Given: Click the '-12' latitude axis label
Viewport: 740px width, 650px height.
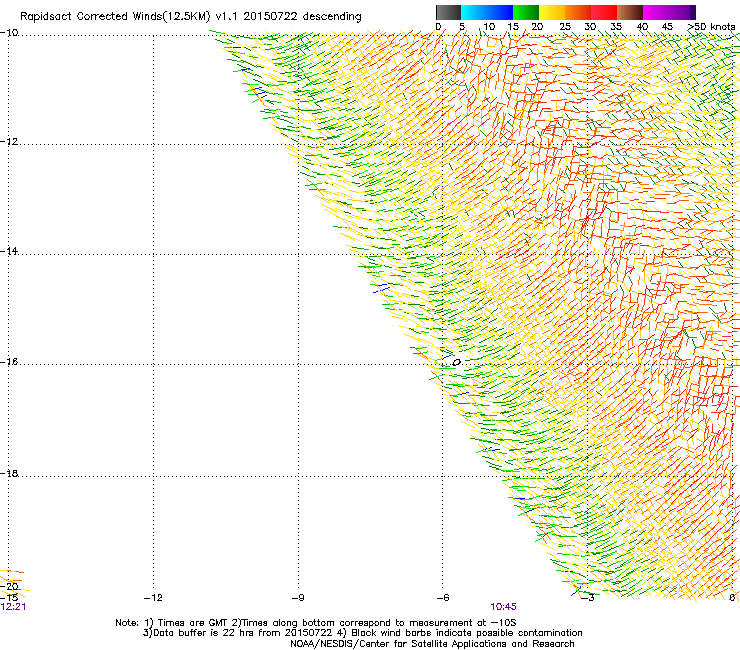Looking at the screenshot, I should pos(9,142).
